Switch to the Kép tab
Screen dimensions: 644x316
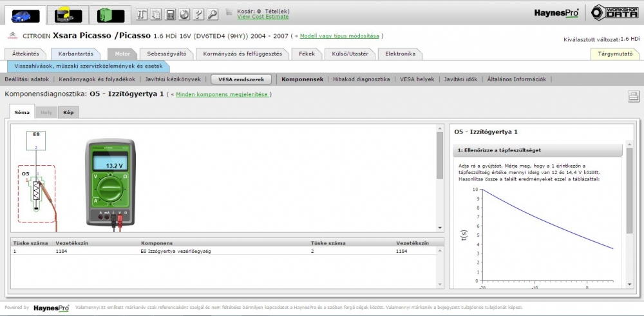[x=68, y=112]
